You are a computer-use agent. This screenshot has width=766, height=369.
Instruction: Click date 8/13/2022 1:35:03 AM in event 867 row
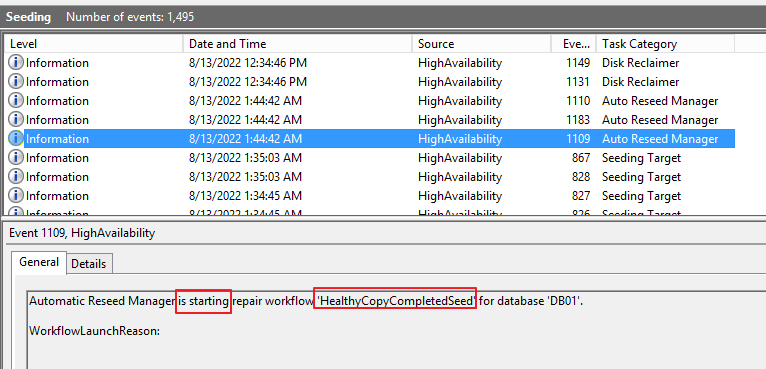(x=245, y=158)
